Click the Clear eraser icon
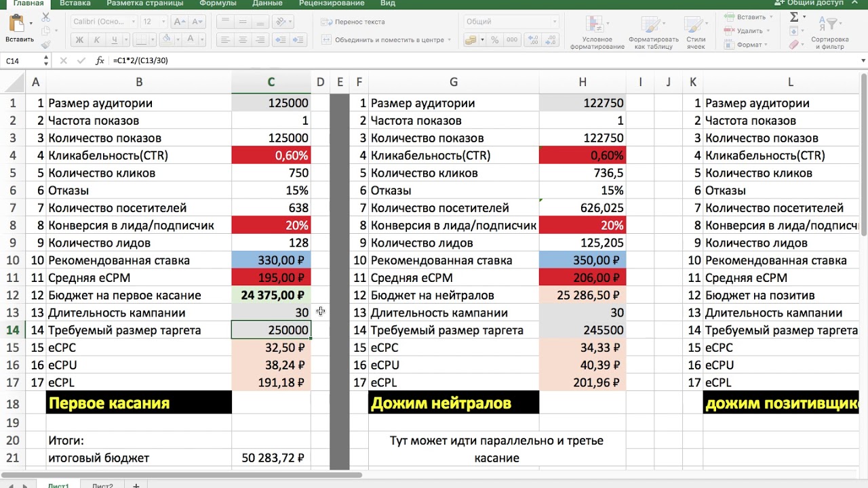Viewport: 868px width, 488px height. pos(793,45)
